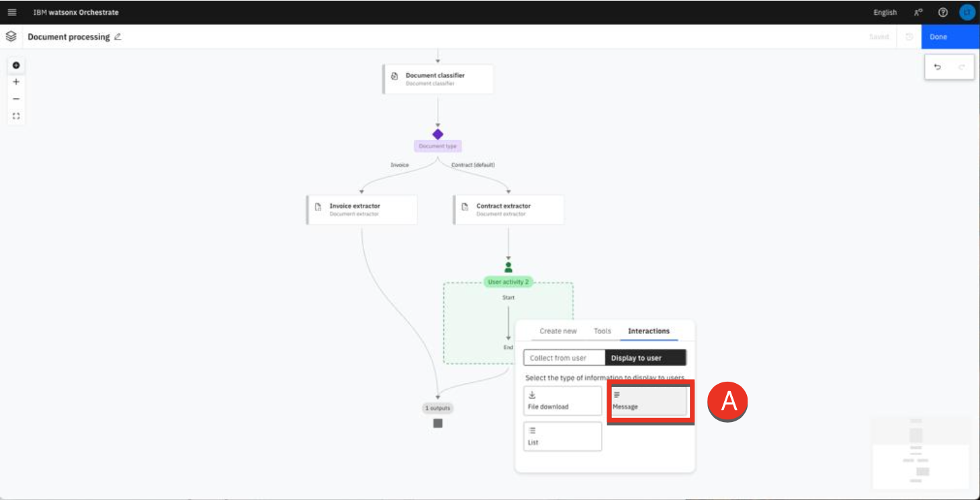Open the user profile avatar
The height and width of the screenshot is (500, 980).
(967, 12)
